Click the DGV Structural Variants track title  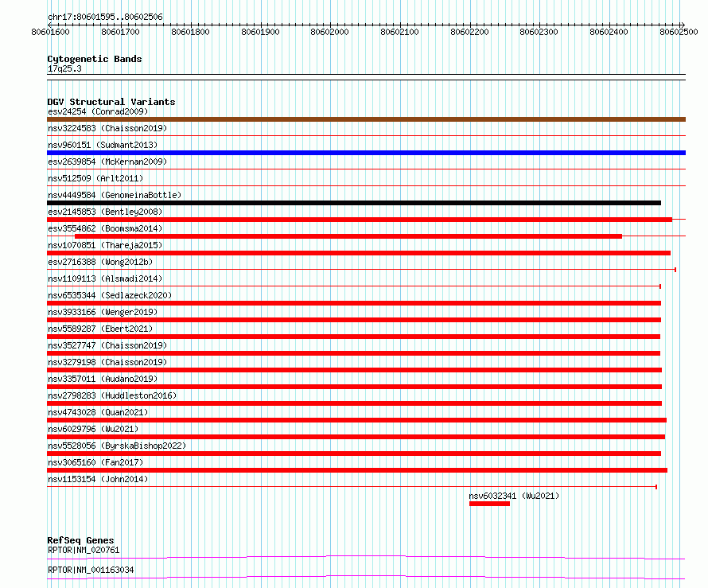[111, 102]
